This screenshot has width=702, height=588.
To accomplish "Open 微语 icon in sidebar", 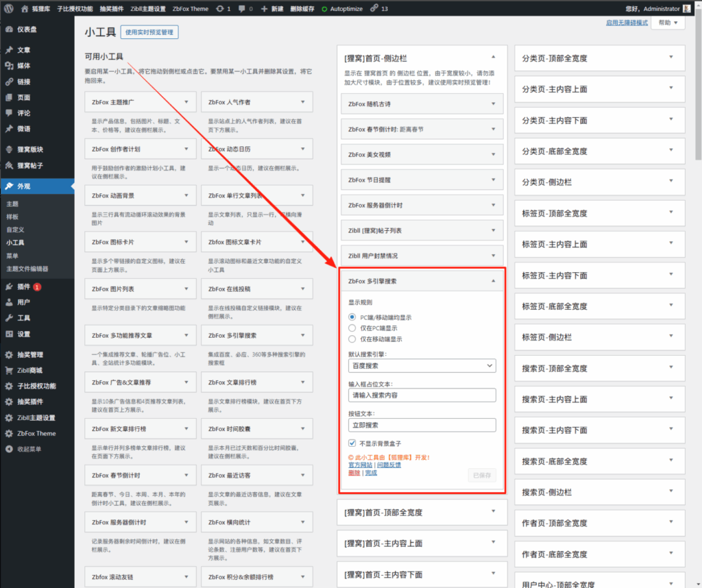I will pos(9,129).
